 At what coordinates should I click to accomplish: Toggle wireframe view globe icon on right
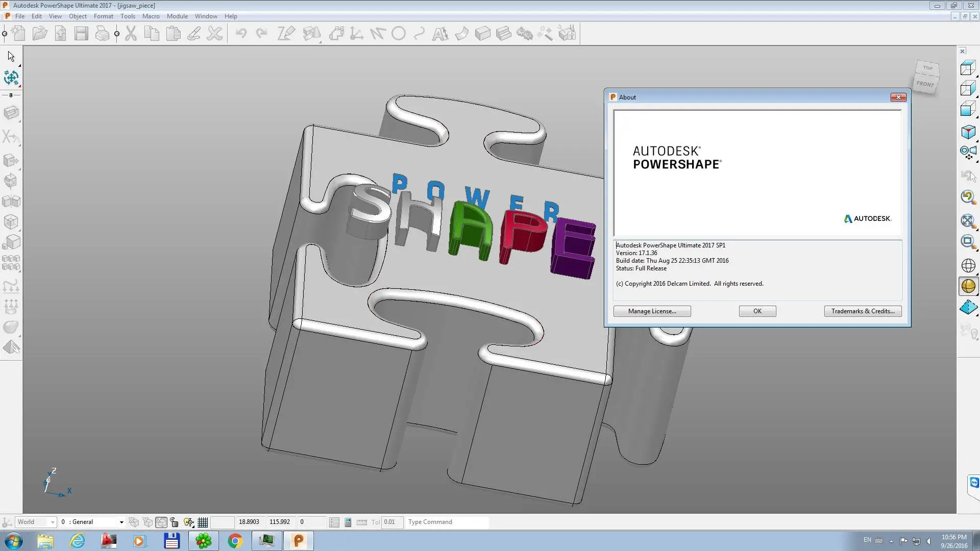point(968,266)
